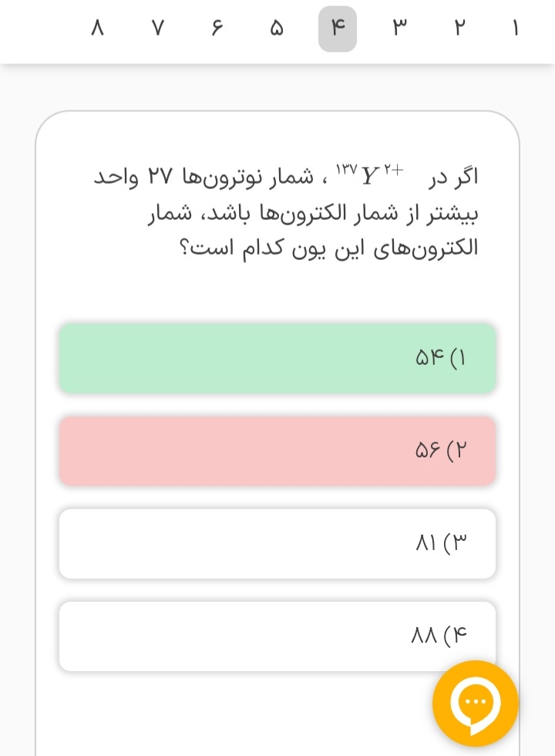555x756 pixels.
Task: Select the highlighted question ۴ tab
Action: [338, 29]
